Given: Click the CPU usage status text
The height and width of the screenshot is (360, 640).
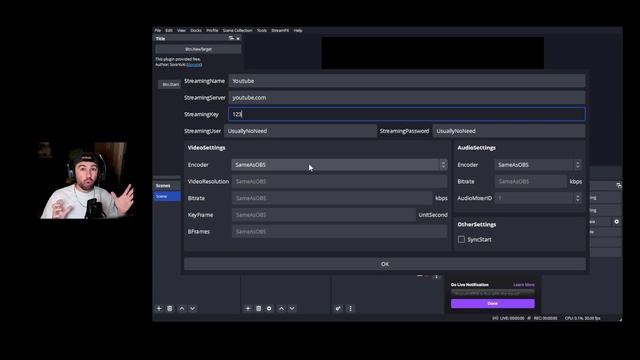Looking at the screenshot, I should pyautogui.click(x=582, y=318).
